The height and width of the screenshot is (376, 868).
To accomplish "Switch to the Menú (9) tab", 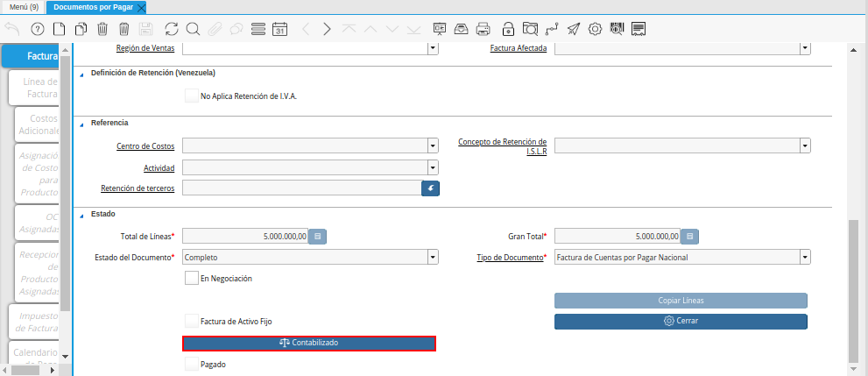I will click(x=24, y=7).
